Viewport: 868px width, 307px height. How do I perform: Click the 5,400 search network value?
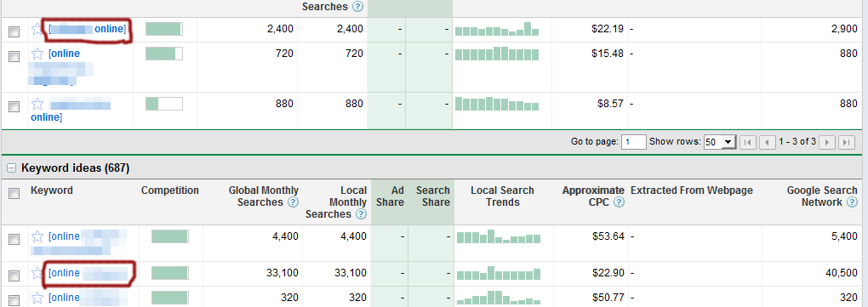click(845, 236)
